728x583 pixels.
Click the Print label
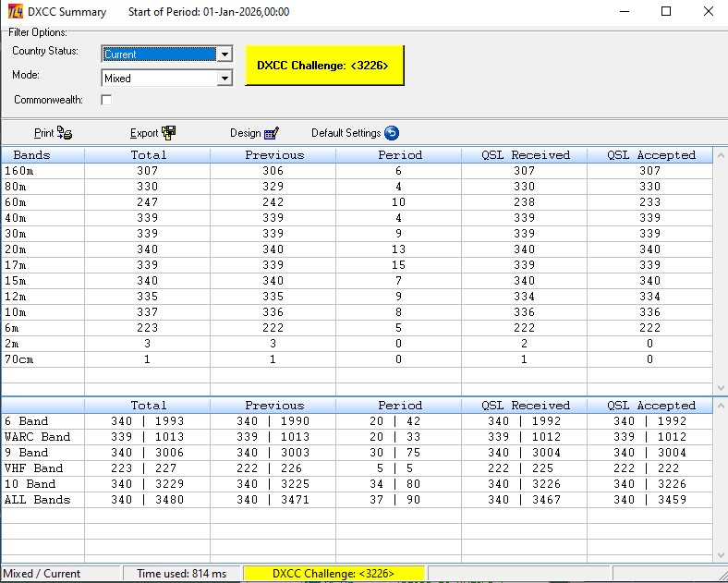click(44, 133)
